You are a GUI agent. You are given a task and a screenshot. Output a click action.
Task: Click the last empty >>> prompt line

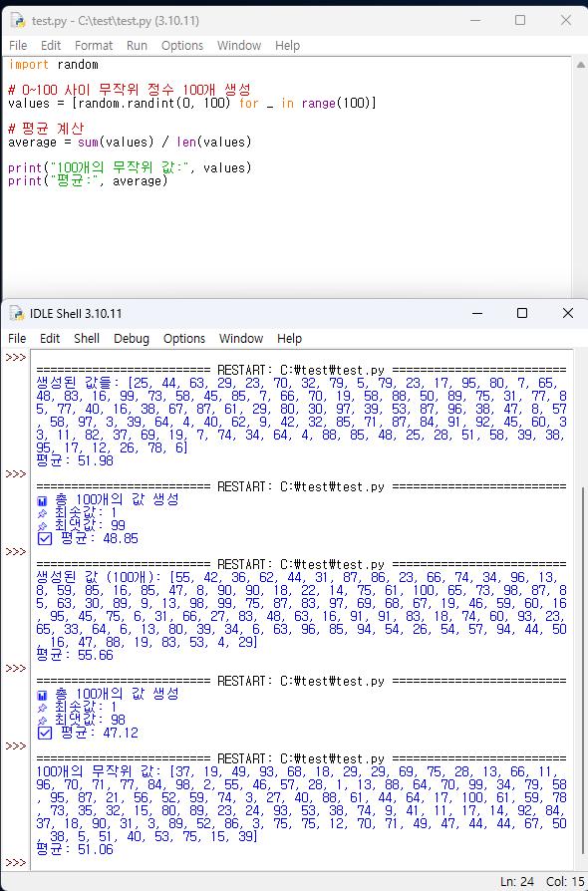[16, 862]
